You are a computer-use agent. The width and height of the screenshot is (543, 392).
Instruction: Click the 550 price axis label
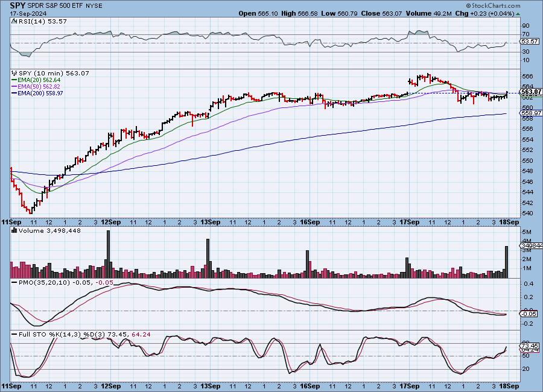pyautogui.click(x=527, y=160)
